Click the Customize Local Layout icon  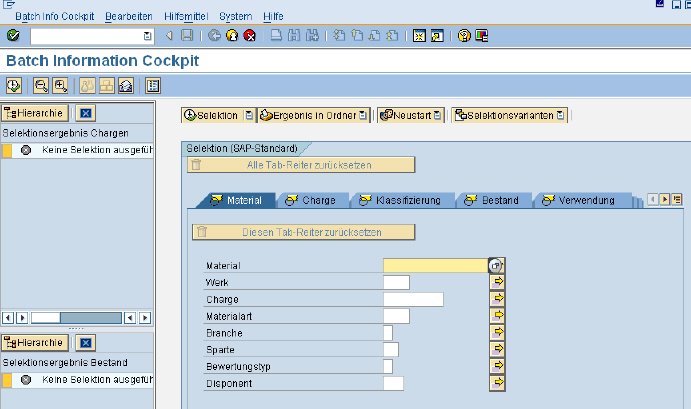click(482, 35)
